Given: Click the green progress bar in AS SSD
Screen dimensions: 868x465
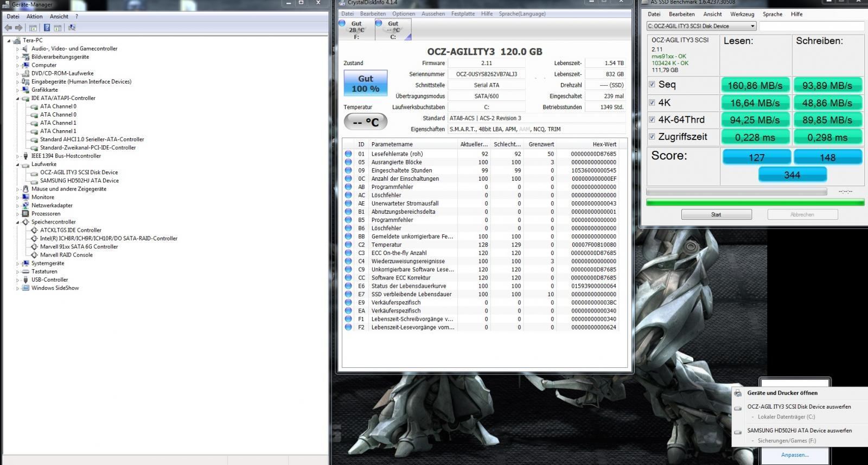Looking at the screenshot, I should 755,202.
